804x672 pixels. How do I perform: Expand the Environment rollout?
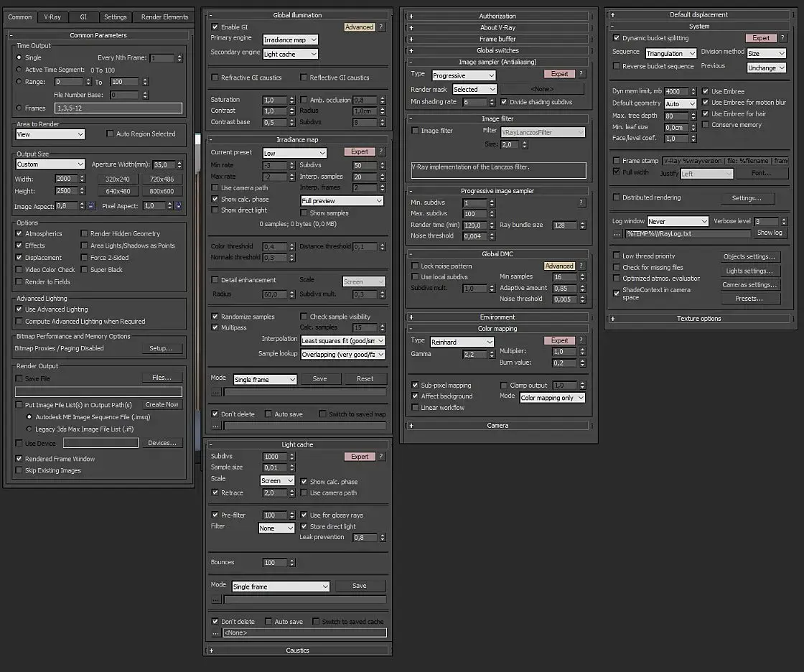click(x=497, y=317)
